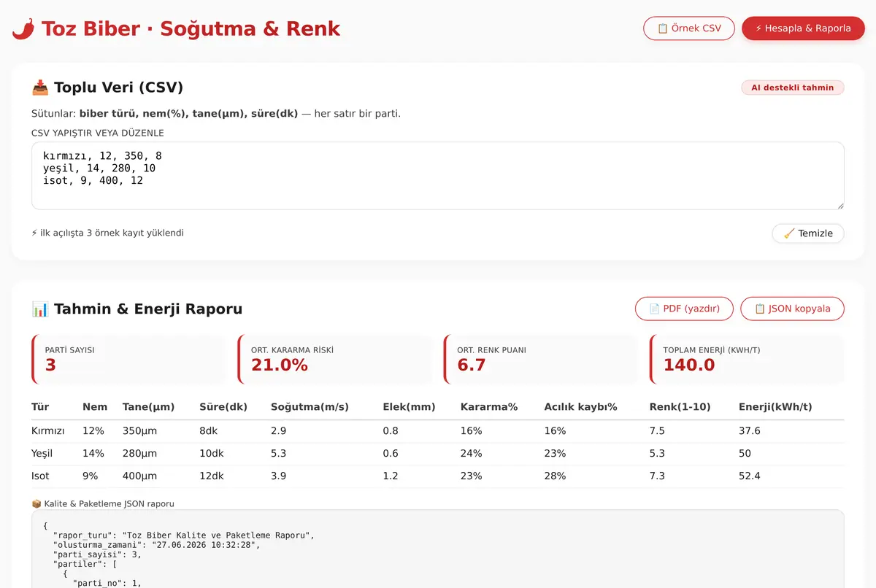876x588 pixels.
Task: Click the 350µm particle size cell
Action: (x=139, y=431)
